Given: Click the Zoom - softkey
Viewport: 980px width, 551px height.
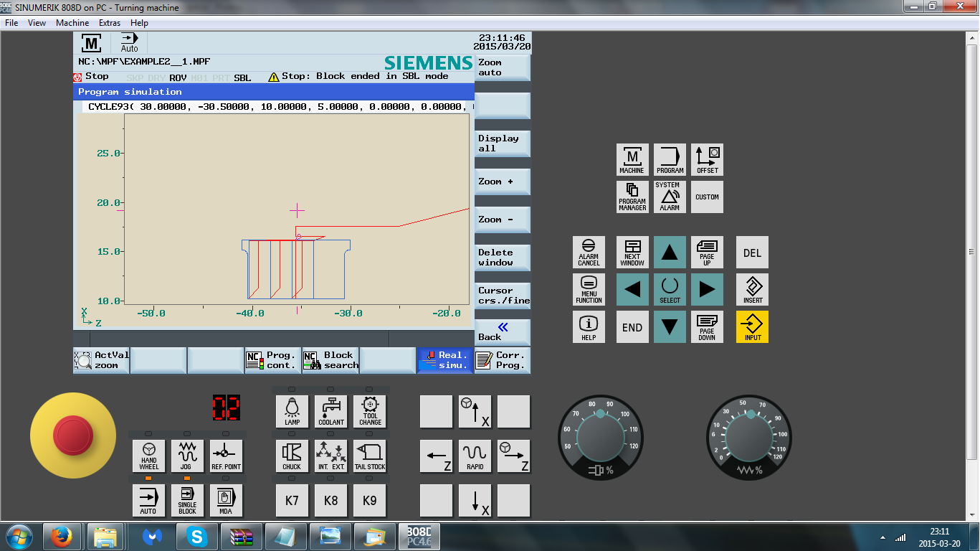Looking at the screenshot, I should pos(503,220).
